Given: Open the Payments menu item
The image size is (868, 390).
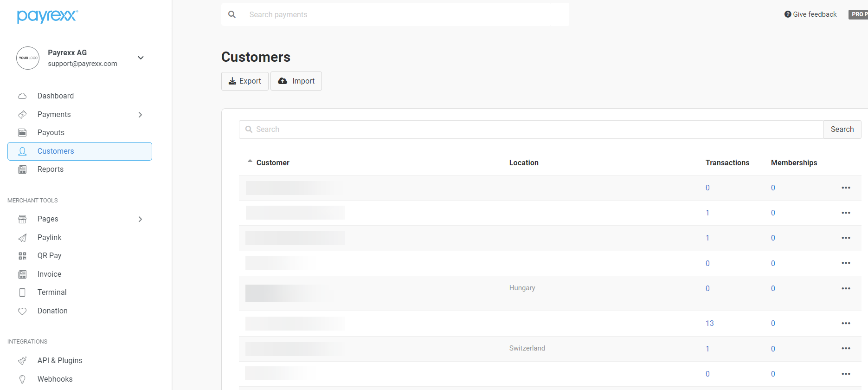Looking at the screenshot, I should [x=54, y=114].
